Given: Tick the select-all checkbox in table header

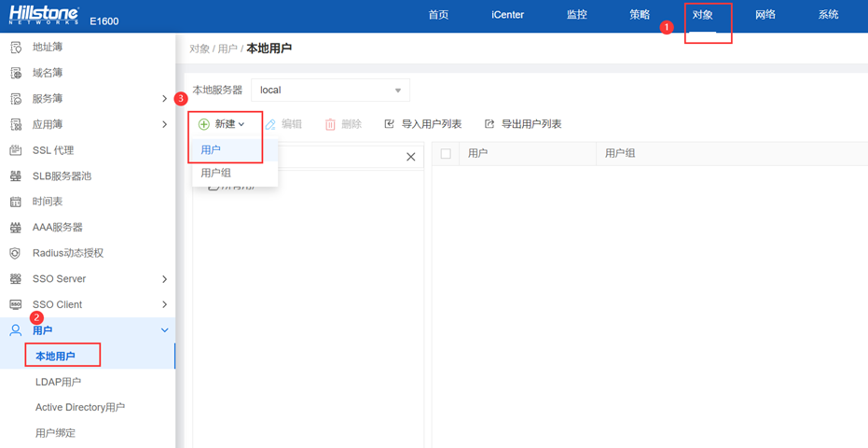Looking at the screenshot, I should (x=446, y=154).
